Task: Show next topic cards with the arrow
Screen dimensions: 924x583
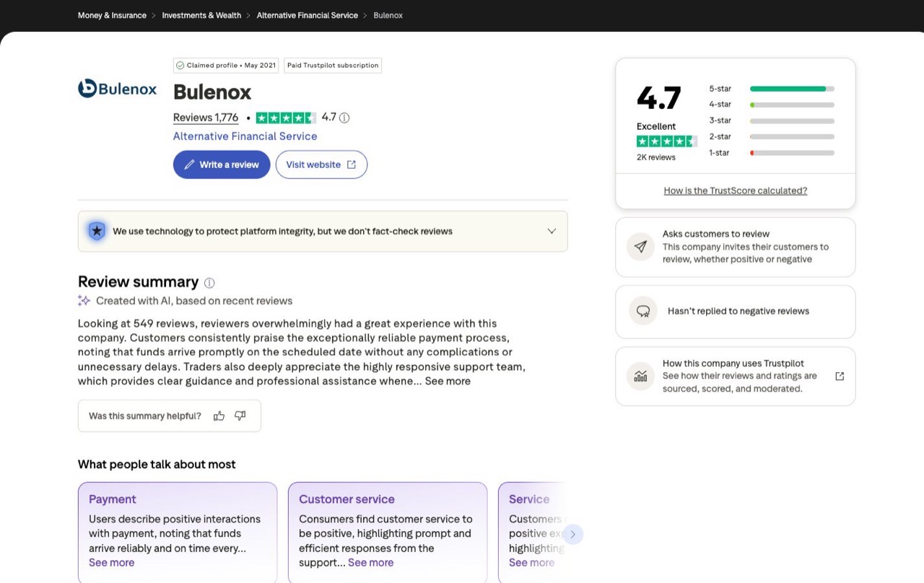Action: 573,535
